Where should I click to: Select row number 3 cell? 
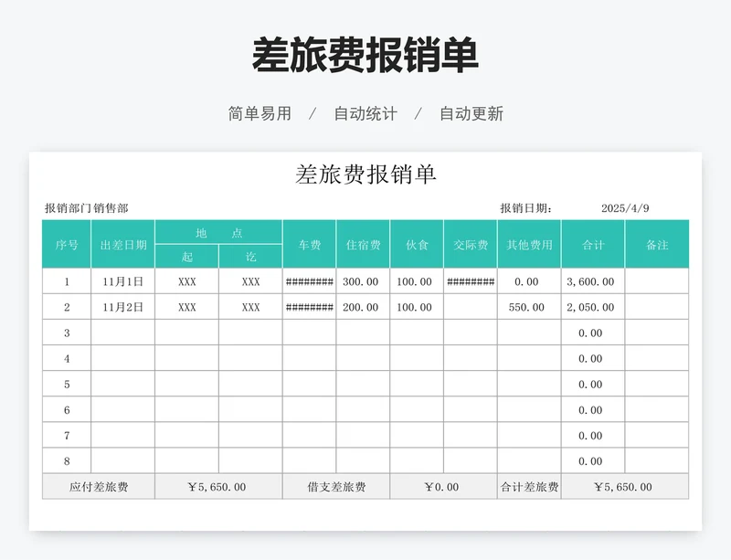click(x=67, y=333)
